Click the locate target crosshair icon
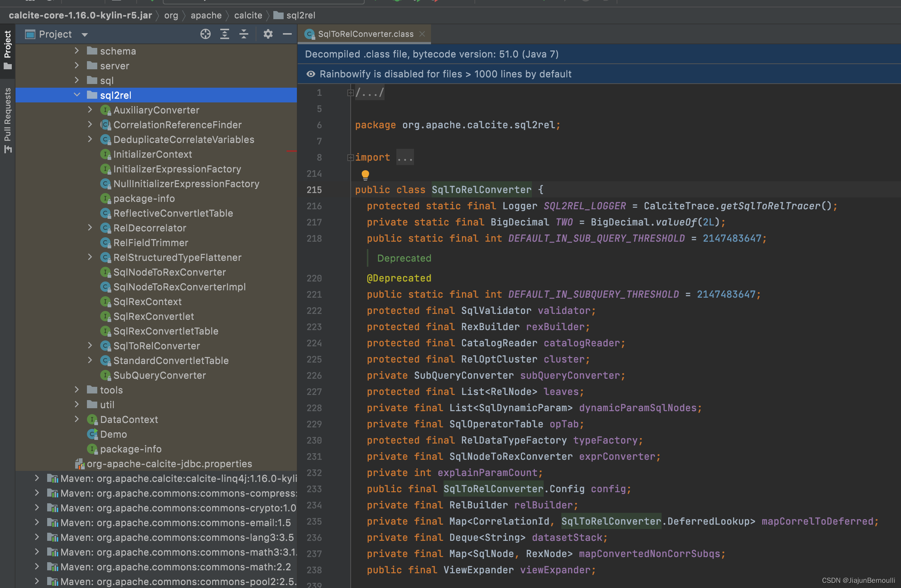The width and height of the screenshot is (901, 588). (205, 34)
